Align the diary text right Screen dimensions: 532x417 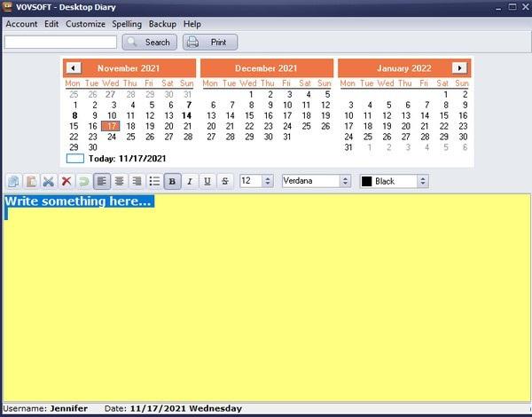[x=137, y=181]
